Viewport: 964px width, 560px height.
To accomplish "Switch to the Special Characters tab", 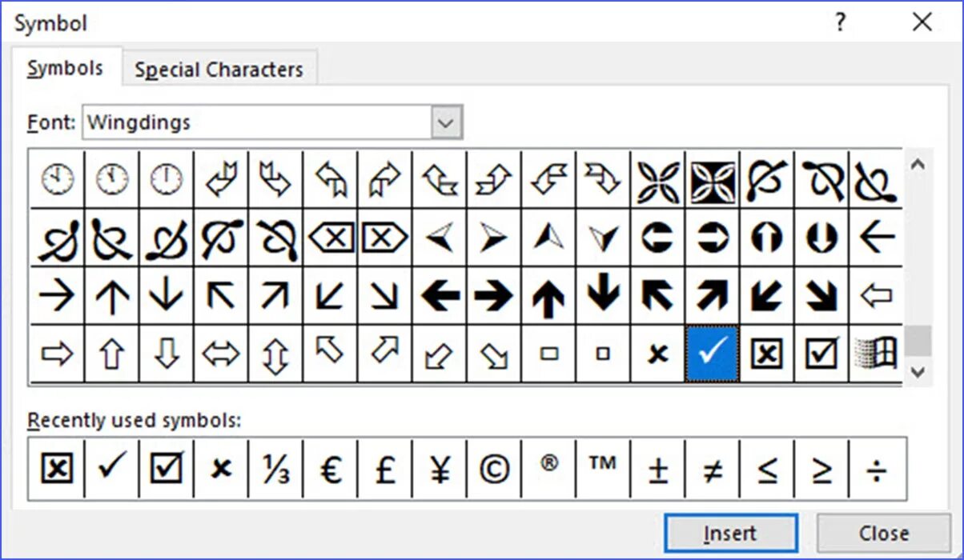I will [219, 70].
